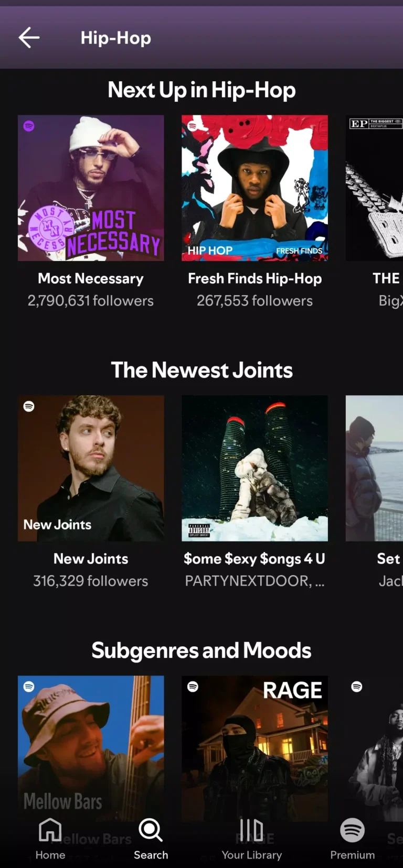
Task: Open the Most Necessary playlist
Action: 90,188
